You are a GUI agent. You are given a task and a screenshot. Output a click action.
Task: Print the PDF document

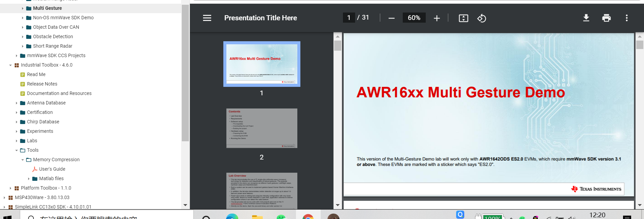point(606,18)
